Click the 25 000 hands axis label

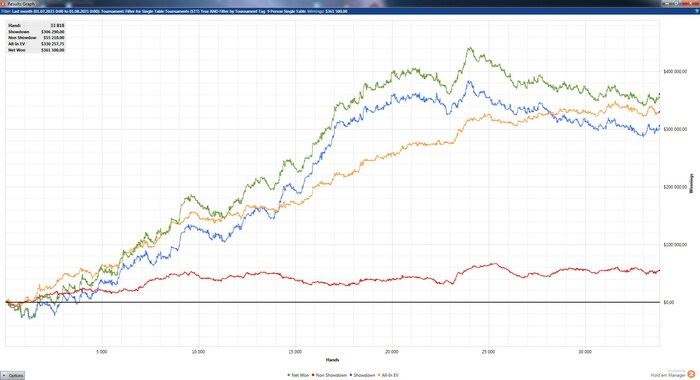point(488,352)
